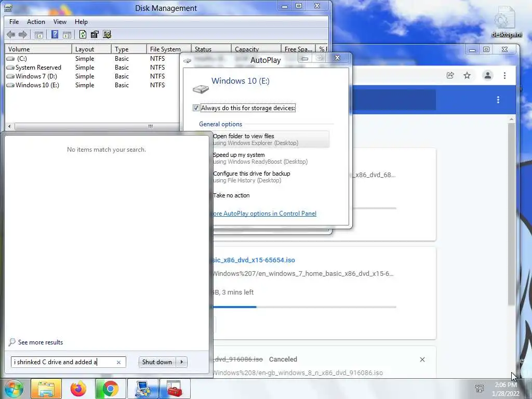Screen dimensions: 532x399
Task: Sort by the Capacity column header
Action: click(x=256, y=49)
